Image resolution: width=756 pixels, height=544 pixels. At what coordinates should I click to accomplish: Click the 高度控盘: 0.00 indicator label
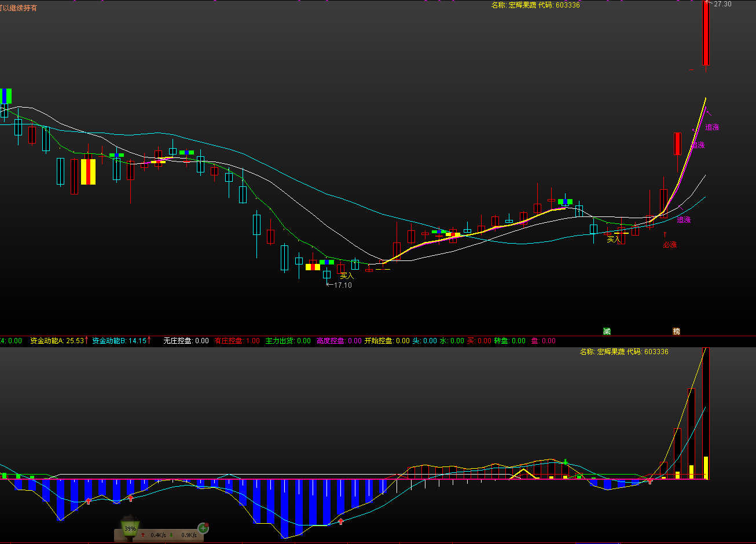[x=339, y=341]
